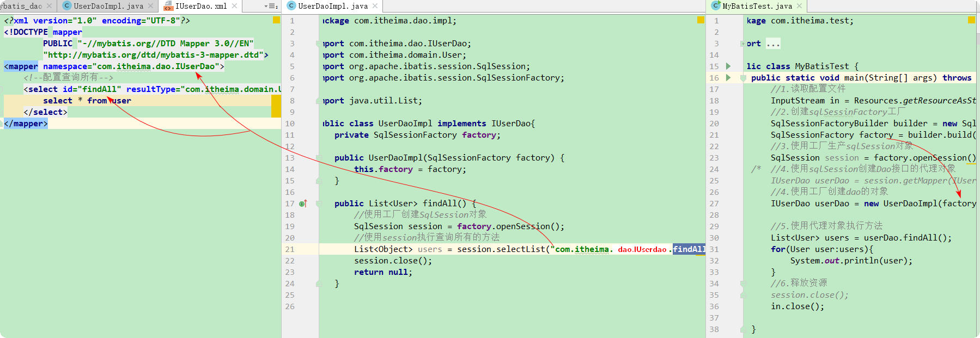Close the left pane UserDaoImpl.java tab
The image size is (980, 338).
point(150,6)
